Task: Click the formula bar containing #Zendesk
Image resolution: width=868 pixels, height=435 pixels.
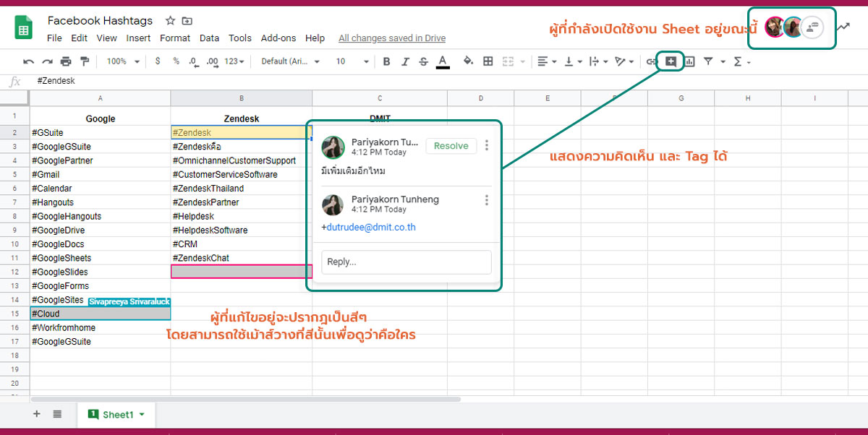Action: click(x=448, y=81)
